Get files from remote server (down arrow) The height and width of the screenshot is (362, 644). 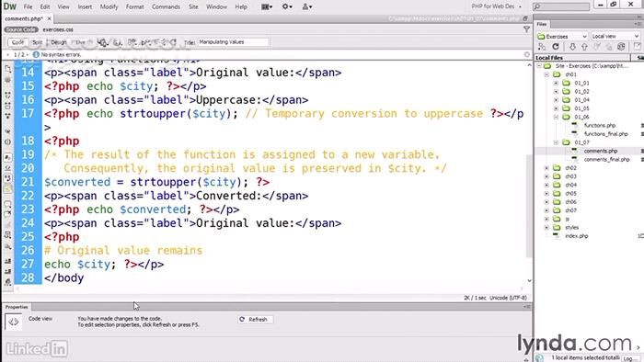pyautogui.click(x=572, y=47)
